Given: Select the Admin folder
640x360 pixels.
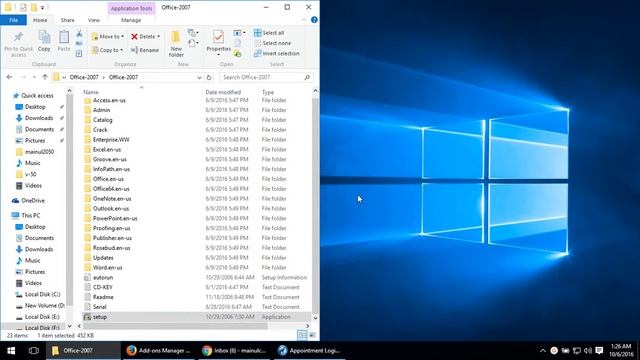Looking at the screenshot, I should 101,110.
